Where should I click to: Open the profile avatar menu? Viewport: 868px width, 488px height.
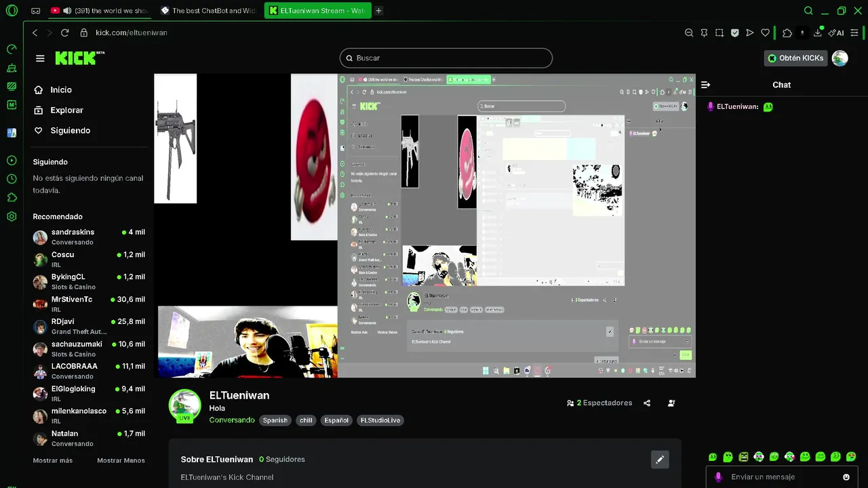(x=840, y=58)
